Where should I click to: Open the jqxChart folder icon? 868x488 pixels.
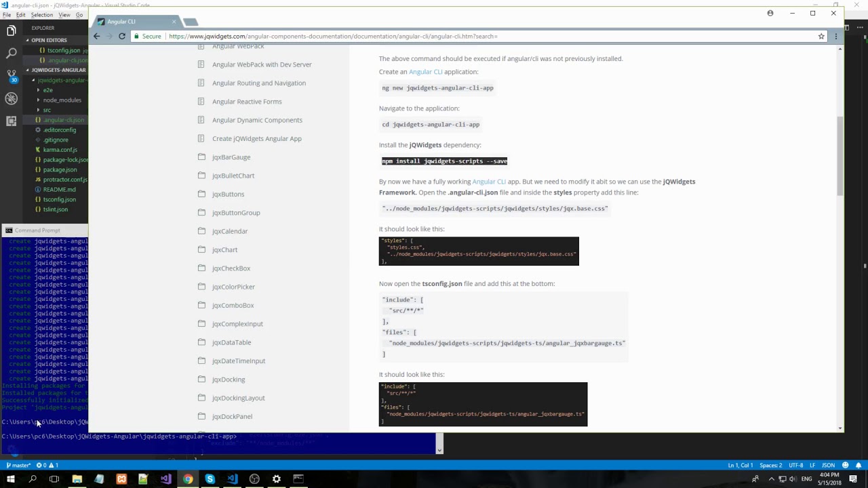pyautogui.click(x=201, y=249)
